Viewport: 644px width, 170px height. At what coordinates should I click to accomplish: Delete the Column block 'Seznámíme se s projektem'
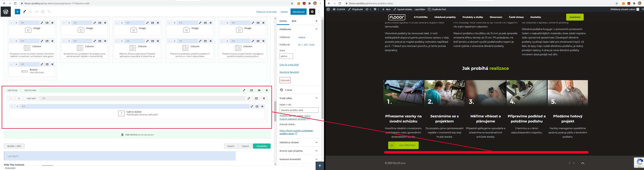105,41
